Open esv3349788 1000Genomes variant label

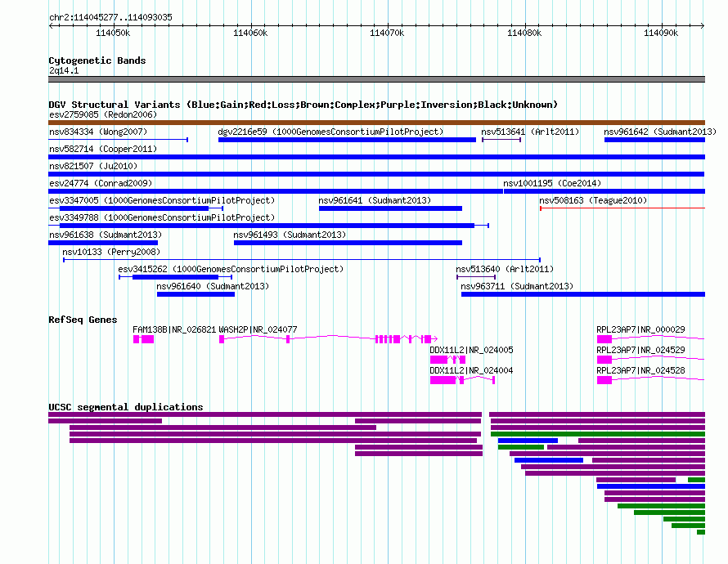tap(162, 217)
